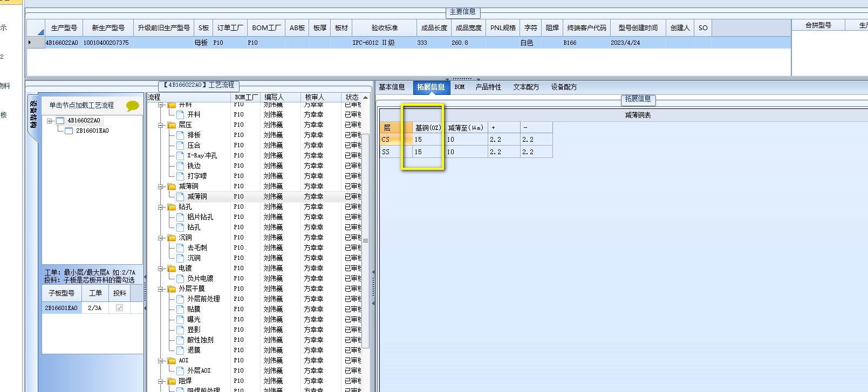Collapse the 阻焊 process group
868x392 pixels.
[x=161, y=381]
